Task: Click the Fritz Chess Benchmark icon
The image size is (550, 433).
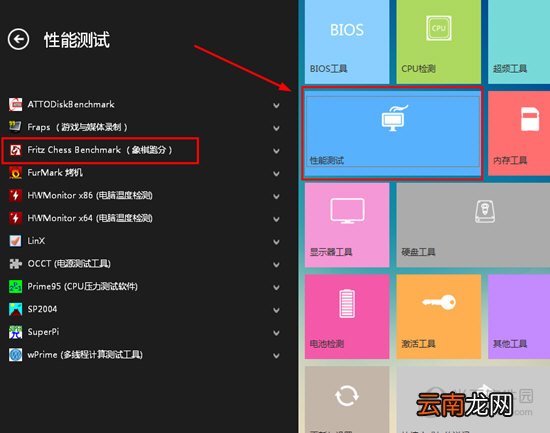Action: [15, 150]
